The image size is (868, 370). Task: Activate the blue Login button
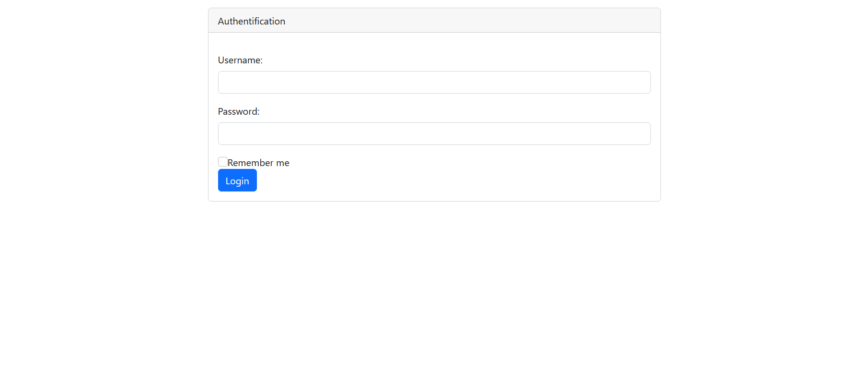click(x=237, y=180)
